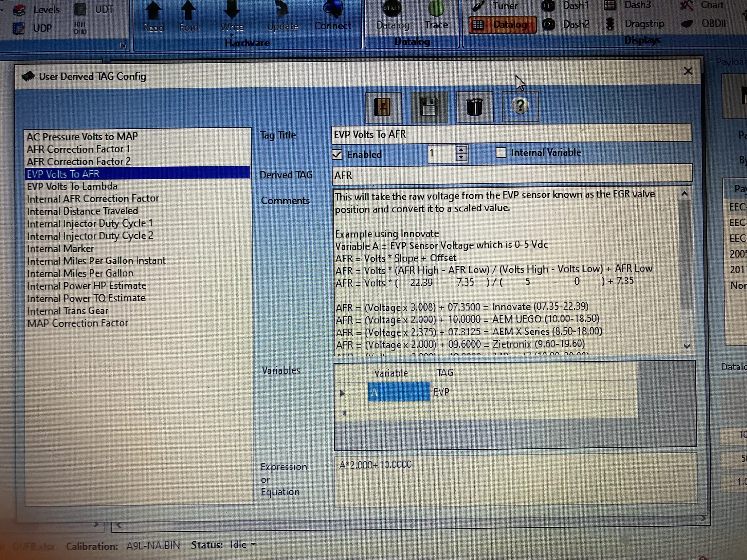Click the trash can delete icon
The image size is (747, 560).
pos(474,107)
